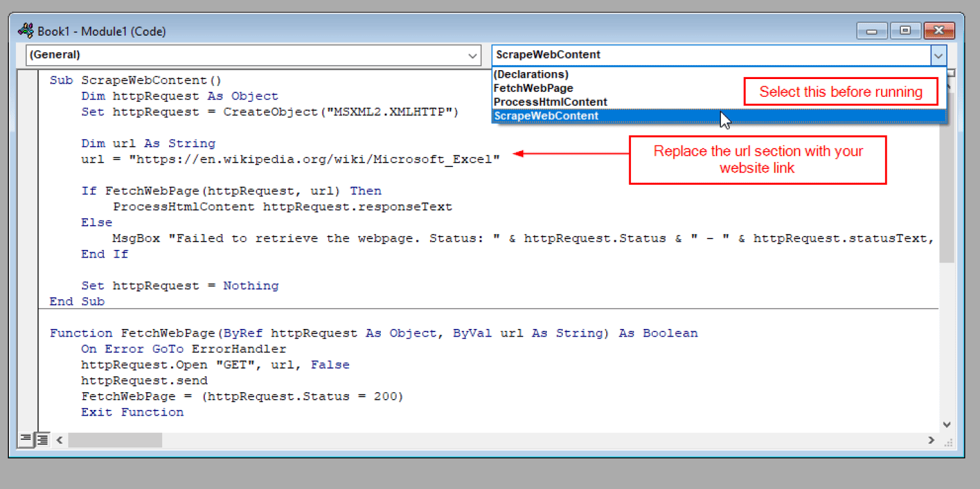
Task: Click the Sub ScrapeWebContent line
Action: tap(134, 80)
